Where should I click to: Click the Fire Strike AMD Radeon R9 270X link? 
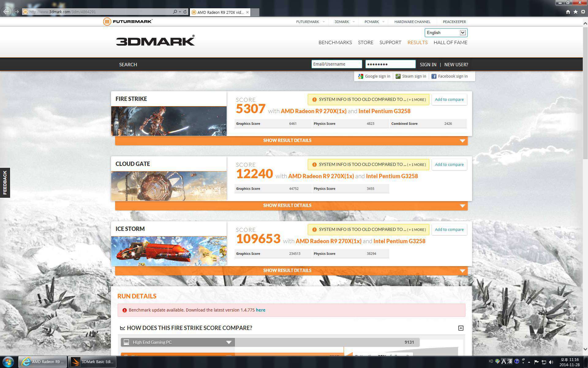tap(314, 111)
